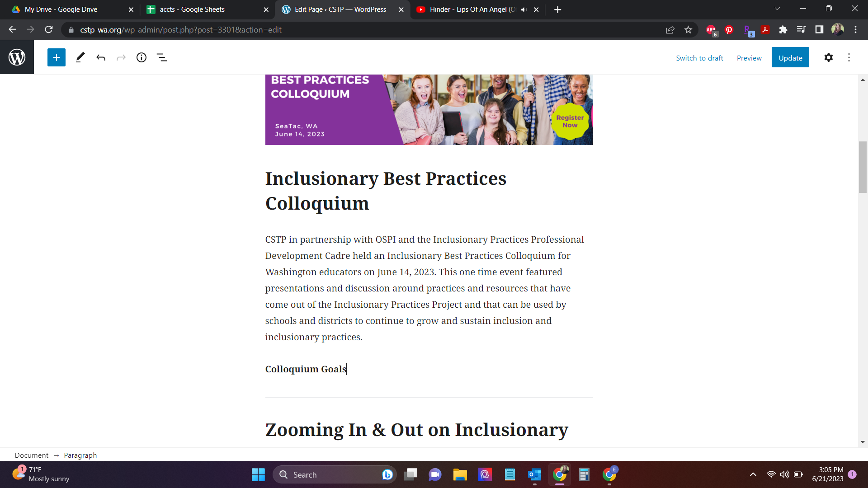Select the colloquium banner image
Viewport: 868px width, 488px height.
[x=429, y=110]
